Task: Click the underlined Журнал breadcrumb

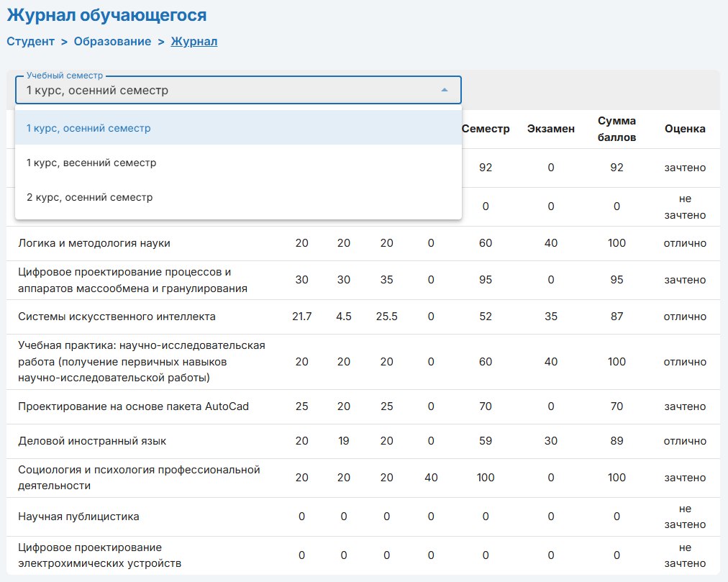Action: pos(194,42)
